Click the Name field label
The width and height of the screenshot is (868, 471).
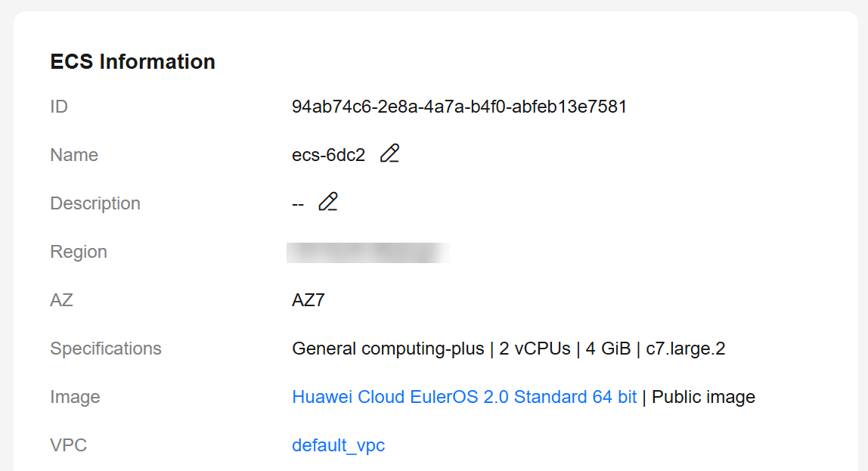[x=74, y=155]
